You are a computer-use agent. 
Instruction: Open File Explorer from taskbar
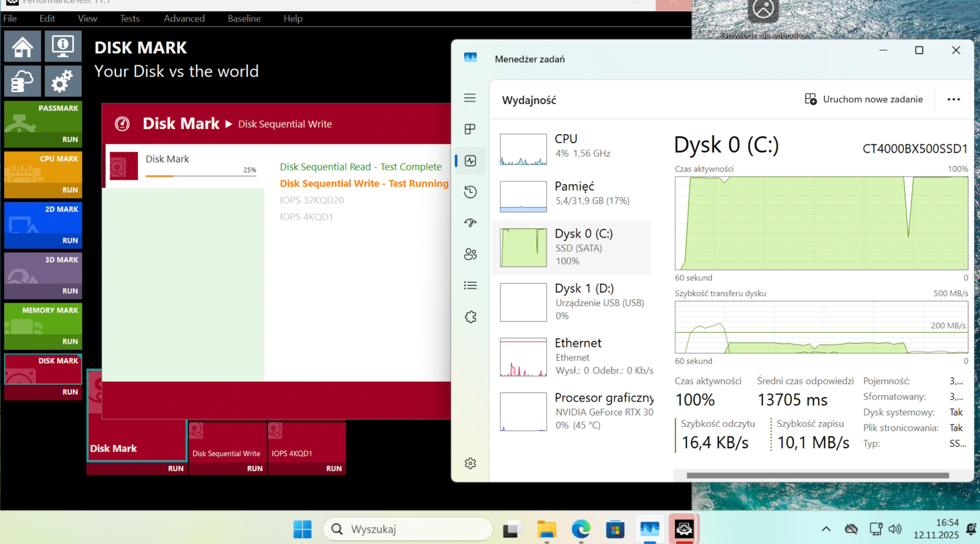[x=547, y=529]
